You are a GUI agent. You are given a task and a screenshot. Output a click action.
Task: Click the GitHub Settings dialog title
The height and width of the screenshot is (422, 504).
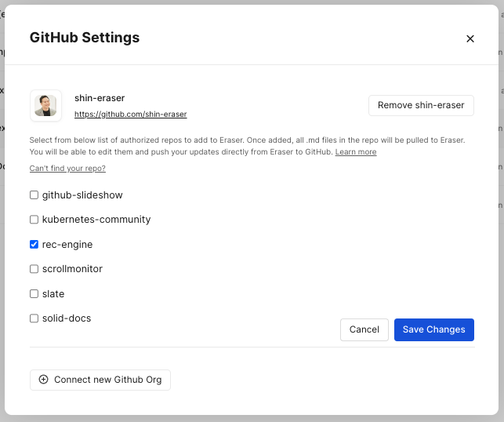(85, 38)
